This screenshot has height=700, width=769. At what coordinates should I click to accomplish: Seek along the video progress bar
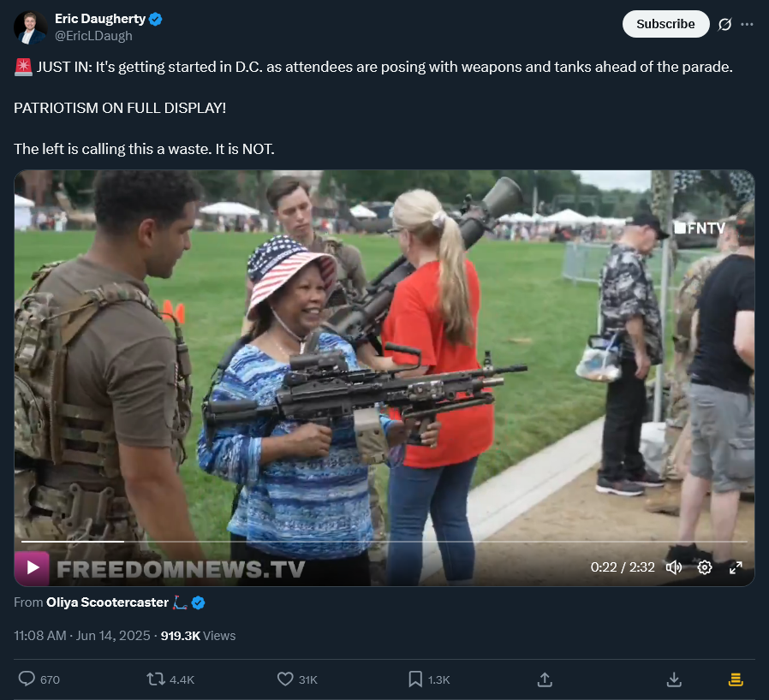tap(384, 541)
